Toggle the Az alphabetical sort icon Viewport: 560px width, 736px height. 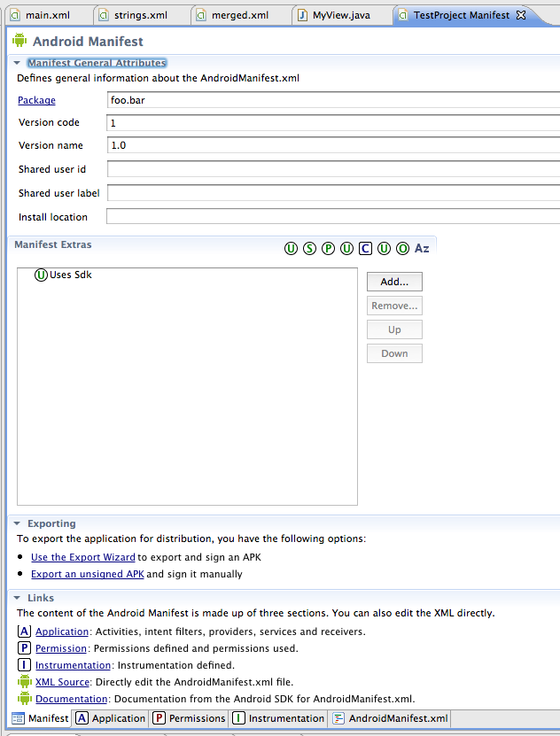(422, 248)
